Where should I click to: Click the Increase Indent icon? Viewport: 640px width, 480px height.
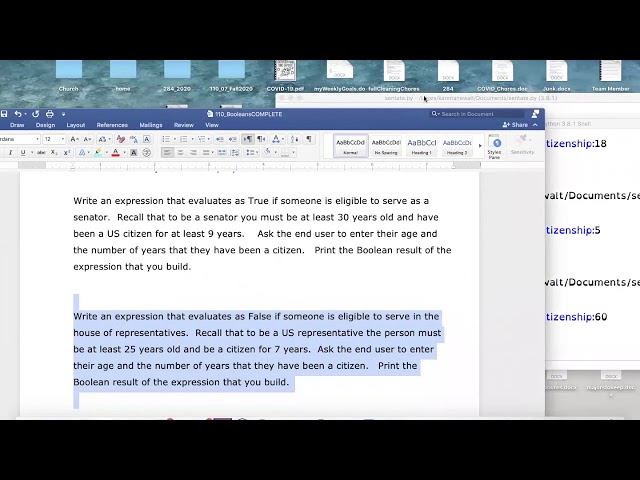(x=233, y=139)
